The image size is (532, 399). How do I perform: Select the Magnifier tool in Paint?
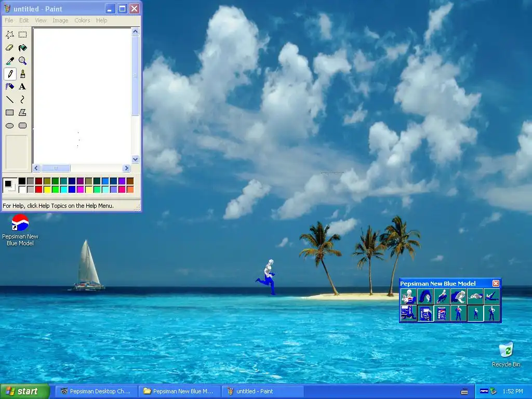point(22,61)
